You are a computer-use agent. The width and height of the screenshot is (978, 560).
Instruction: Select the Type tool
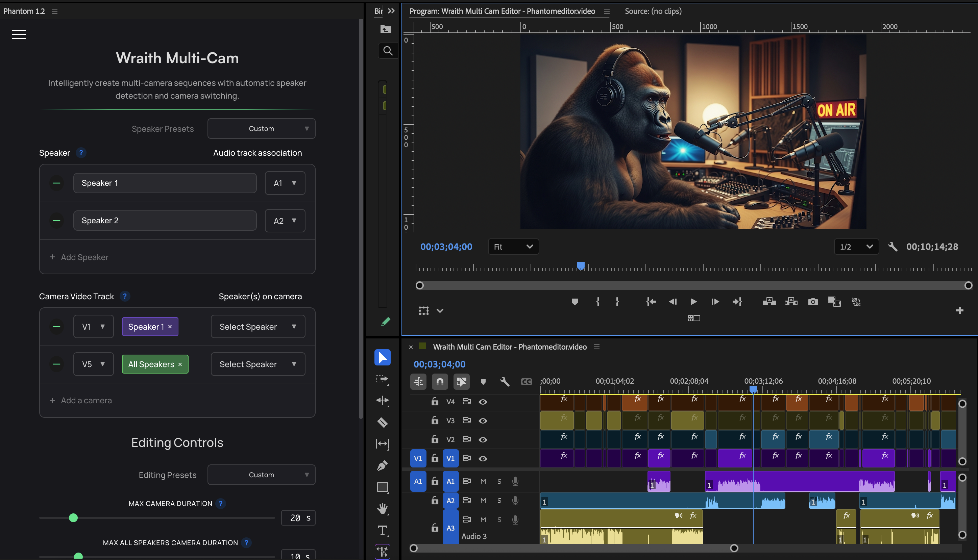383,530
